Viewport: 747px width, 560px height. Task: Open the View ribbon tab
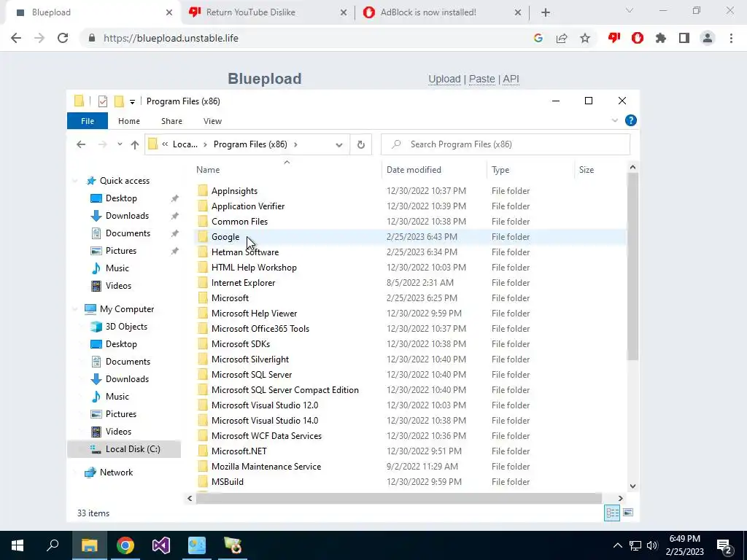pos(212,121)
